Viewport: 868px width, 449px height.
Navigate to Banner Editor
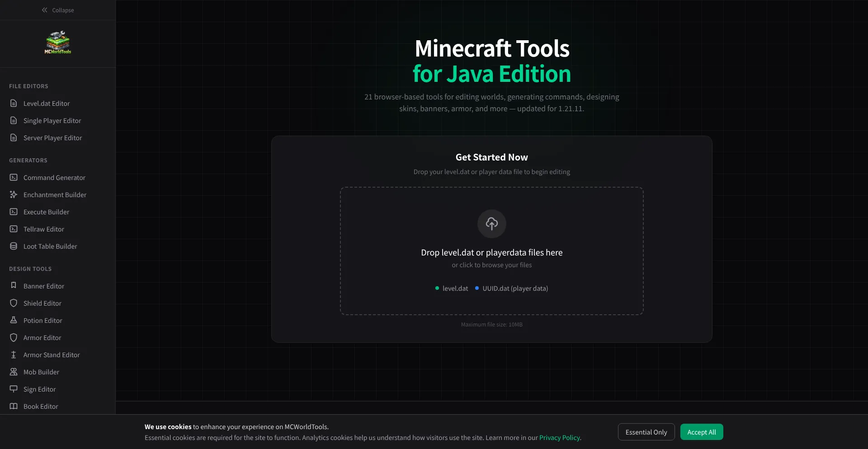[x=58, y=286]
